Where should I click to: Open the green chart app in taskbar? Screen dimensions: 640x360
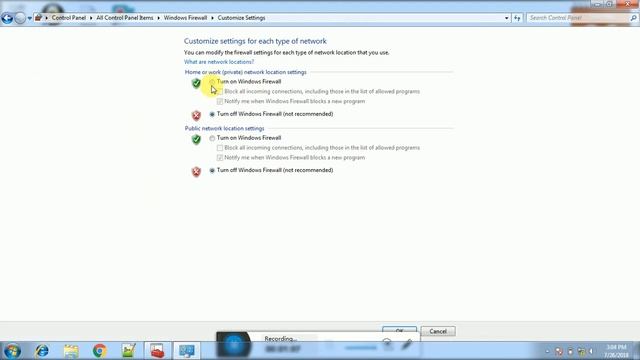(x=129, y=351)
